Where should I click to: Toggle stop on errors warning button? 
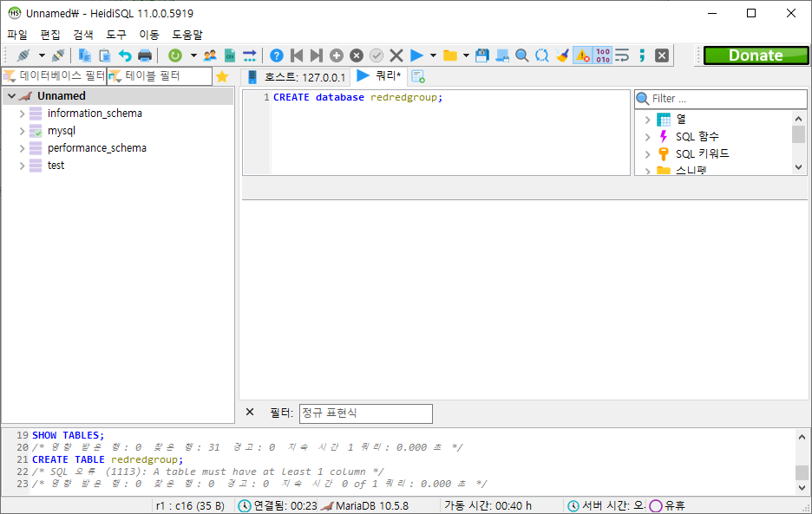(582, 55)
